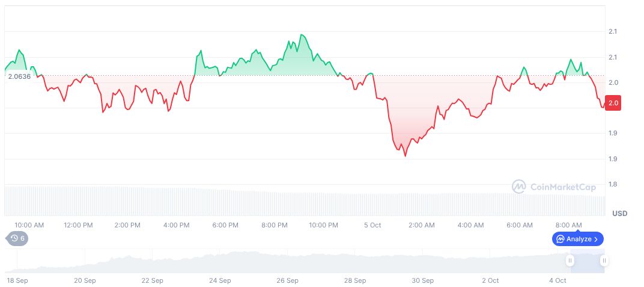Click the 10:00 PM time axis label
The width and height of the screenshot is (644, 287).
(323, 225)
